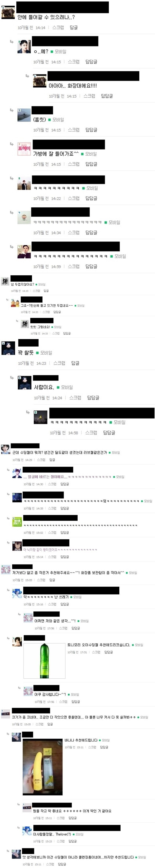Screen dimensions: 155x868
Task: Click 스크랩 beside the 토니모리 오이수딩젤 recommendation
Action: pyautogui.click(x=96, y=652)
